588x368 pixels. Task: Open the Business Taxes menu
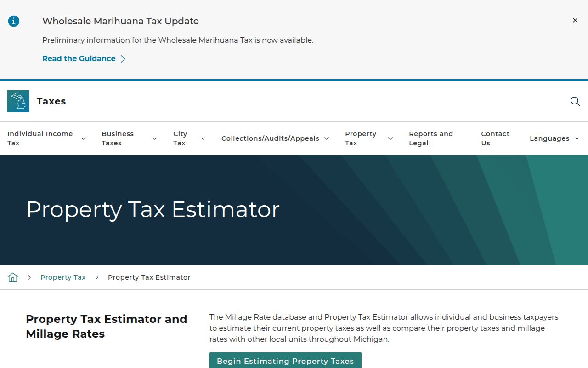pos(118,138)
